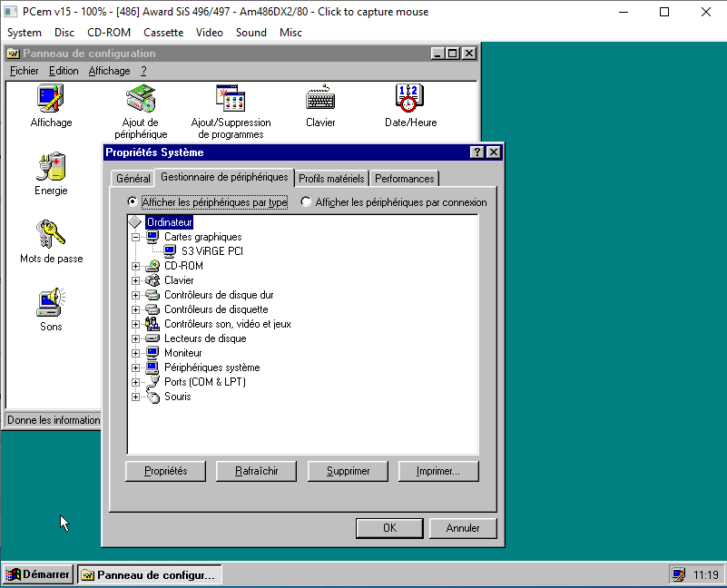Click the Démarrer start button
This screenshot has height=588, width=727.
(38, 574)
